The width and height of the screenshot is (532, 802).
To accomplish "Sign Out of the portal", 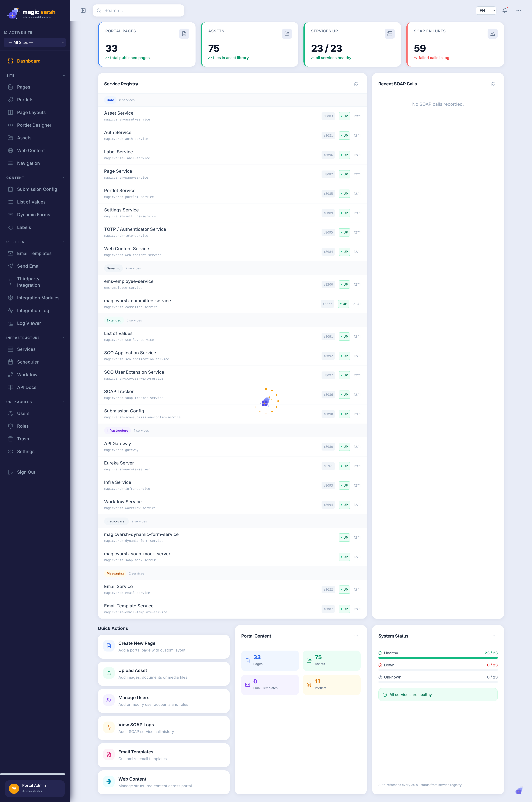I will pos(35,472).
